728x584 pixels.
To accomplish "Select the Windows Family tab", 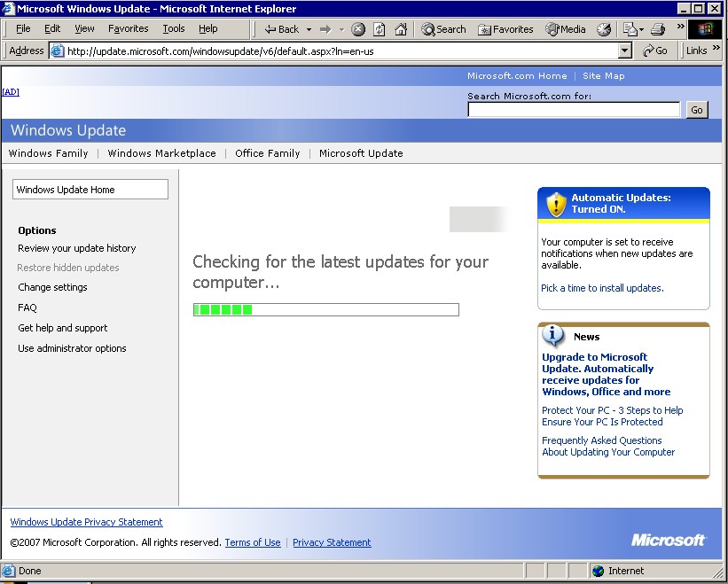I will (x=48, y=153).
